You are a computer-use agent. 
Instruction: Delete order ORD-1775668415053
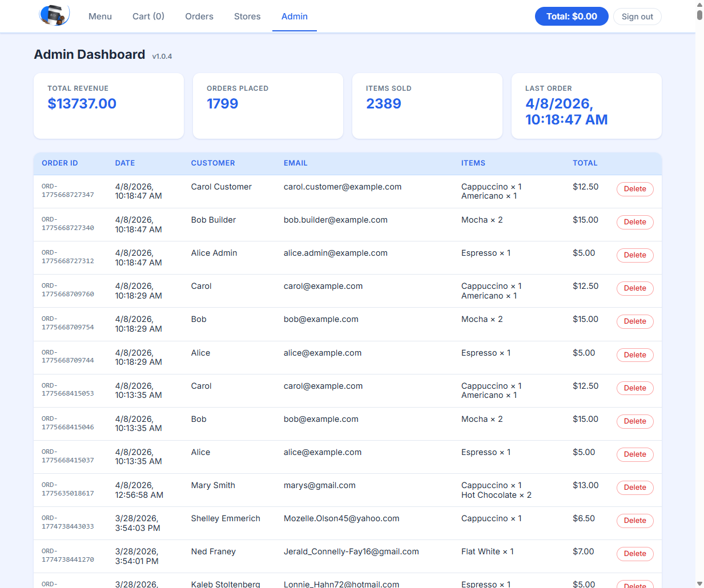click(x=635, y=388)
